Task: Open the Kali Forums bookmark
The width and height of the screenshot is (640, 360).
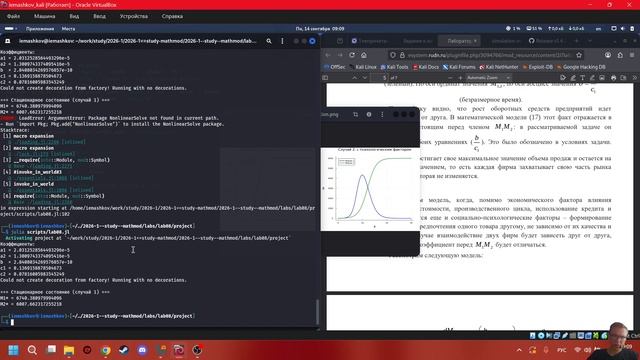Action: click(459, 67)
